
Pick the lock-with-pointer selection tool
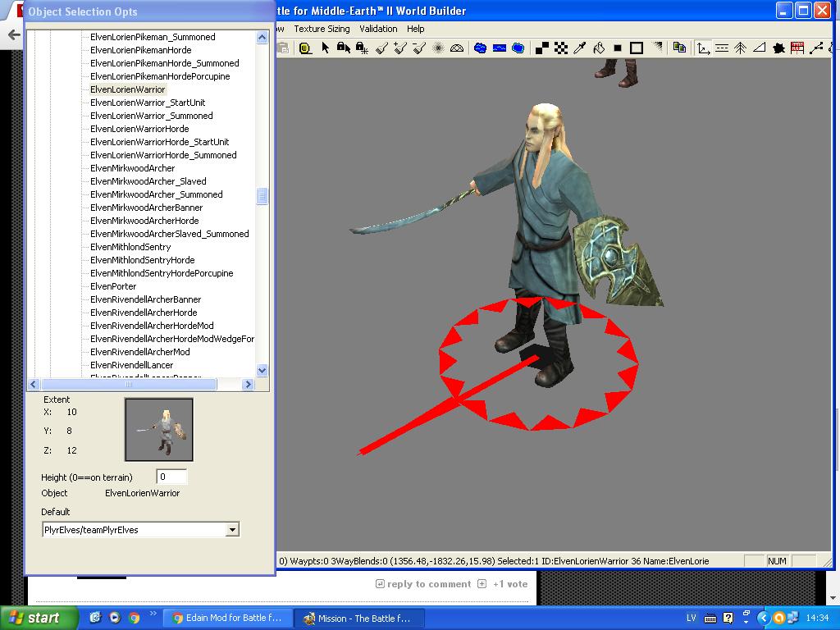point(344,48)
